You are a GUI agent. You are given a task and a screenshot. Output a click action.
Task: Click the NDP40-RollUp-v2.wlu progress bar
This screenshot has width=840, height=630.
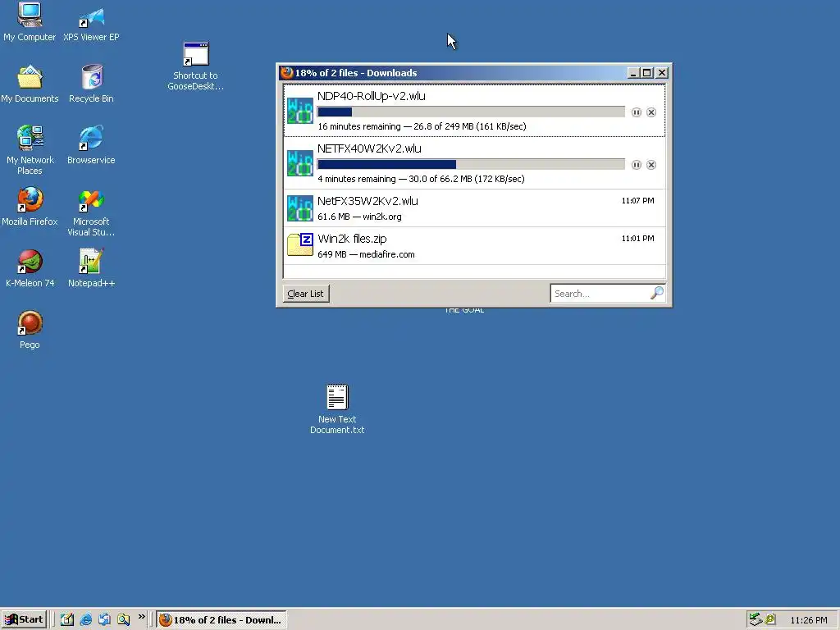tap(471, 112)
